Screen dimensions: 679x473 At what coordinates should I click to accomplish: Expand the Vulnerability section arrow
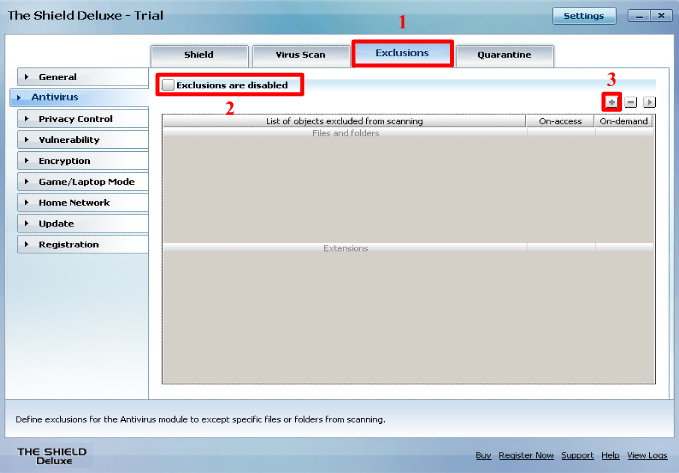click(x=27, y=139)
